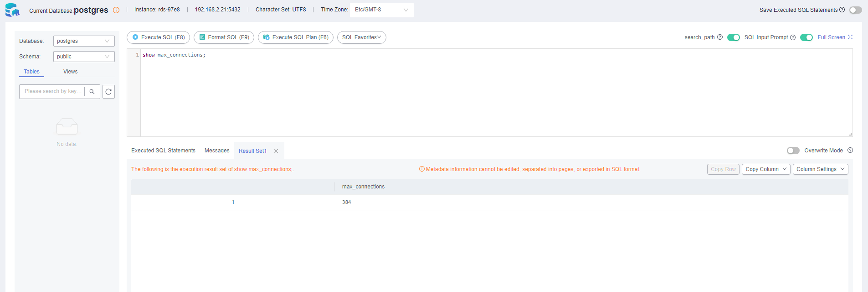868x292 pixels.
Task: Click the Execute SQL (F8) button
Action: (158, 37)
